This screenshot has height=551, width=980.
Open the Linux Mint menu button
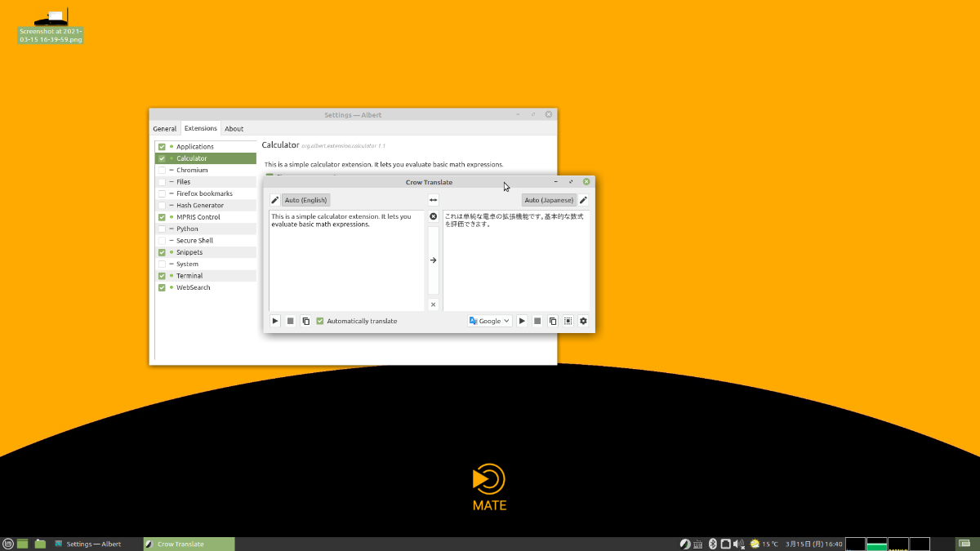point(8,544)
